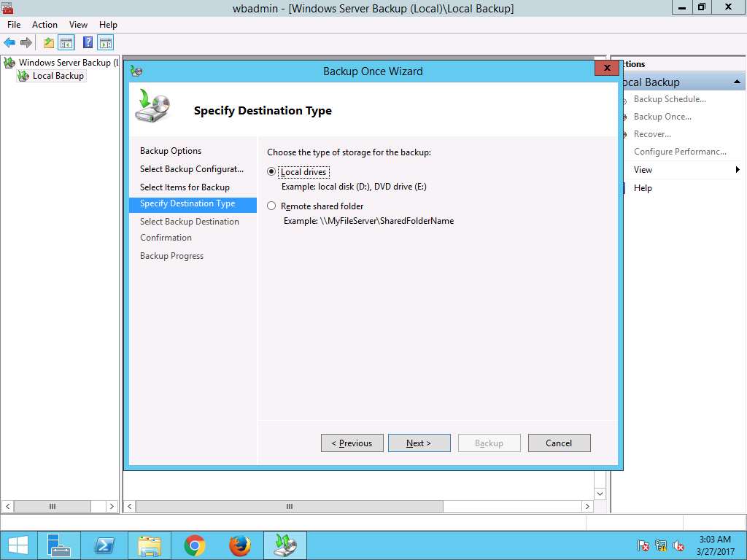747x560 pixels.
Task: Click the Next button
Action: point(419,443)
